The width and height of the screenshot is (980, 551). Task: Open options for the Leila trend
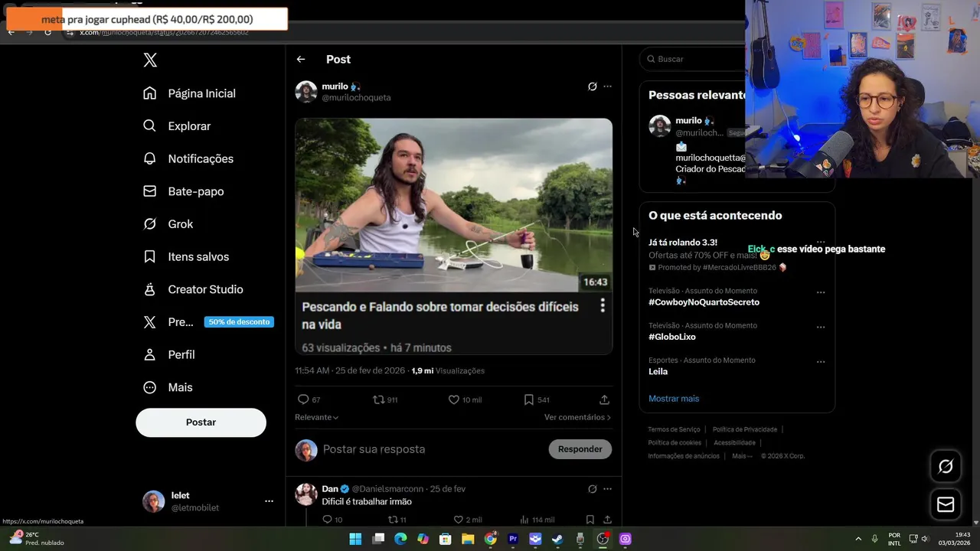click(821, 361)
